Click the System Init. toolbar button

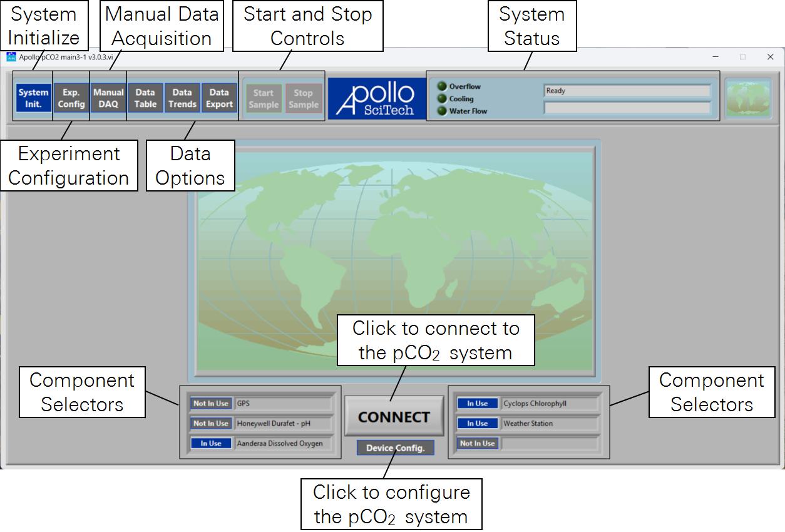(33, 99)
